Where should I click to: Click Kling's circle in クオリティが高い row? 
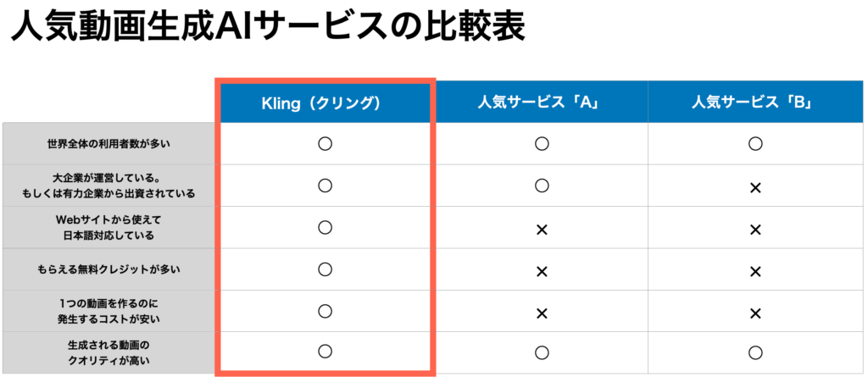point(324,352)
